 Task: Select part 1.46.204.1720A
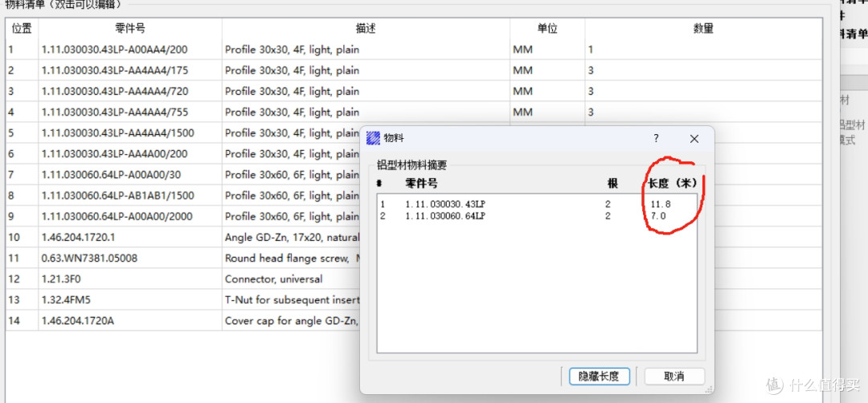[77, 321]
